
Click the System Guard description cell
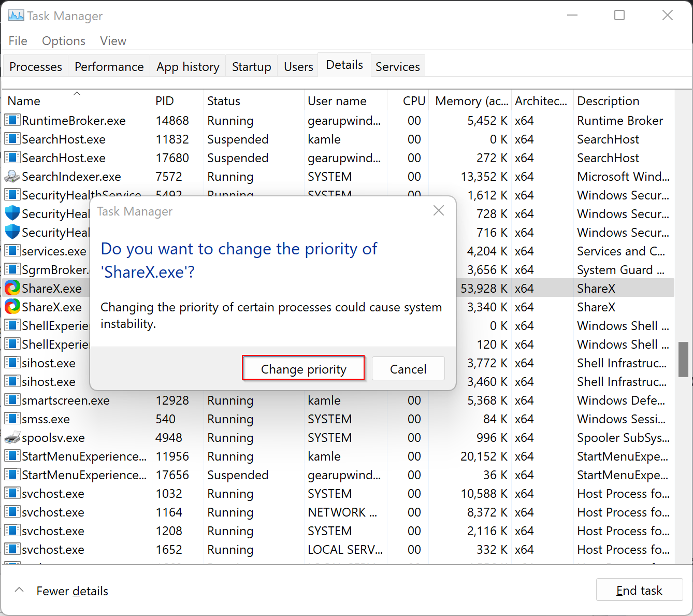[620, 269]
